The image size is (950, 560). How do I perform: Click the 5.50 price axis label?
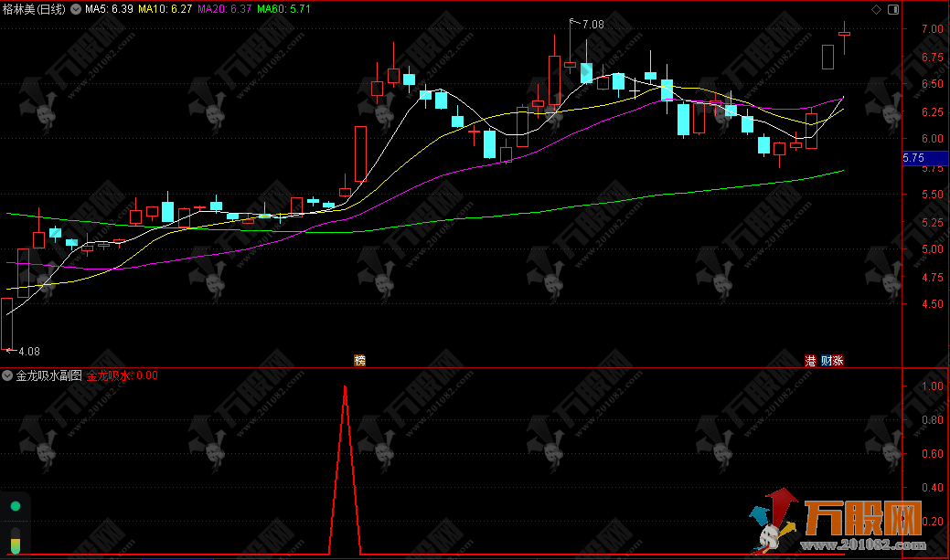click(x=933, y=195)
